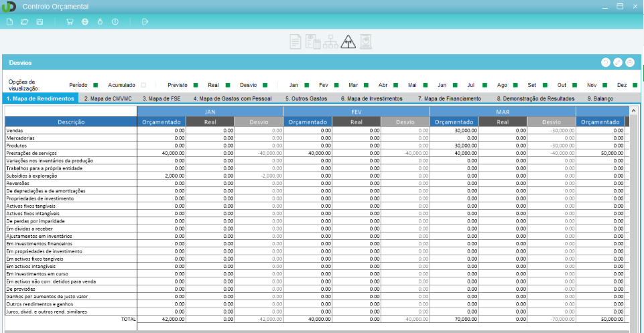The width and height of the screenshot is (644, 333).
Task: Click the JAN month group header
Action: [210, 111]
